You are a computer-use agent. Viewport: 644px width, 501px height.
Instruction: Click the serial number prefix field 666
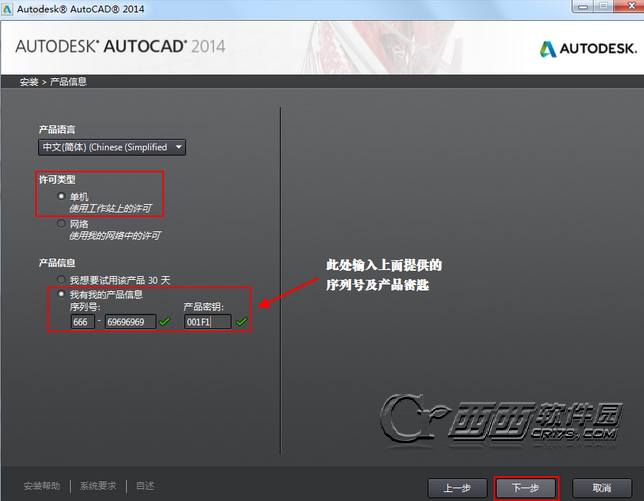coord(83,322)
